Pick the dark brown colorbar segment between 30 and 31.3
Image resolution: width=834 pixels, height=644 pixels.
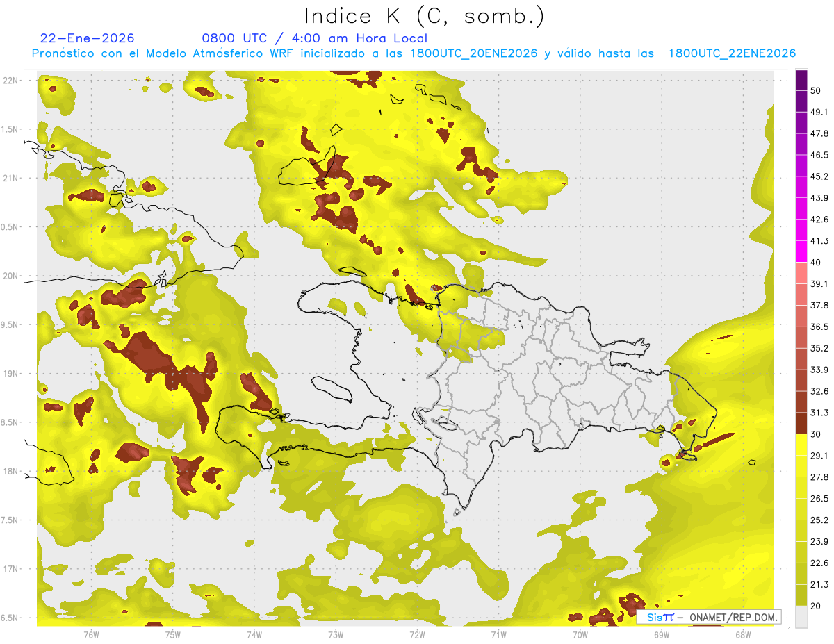801,423
